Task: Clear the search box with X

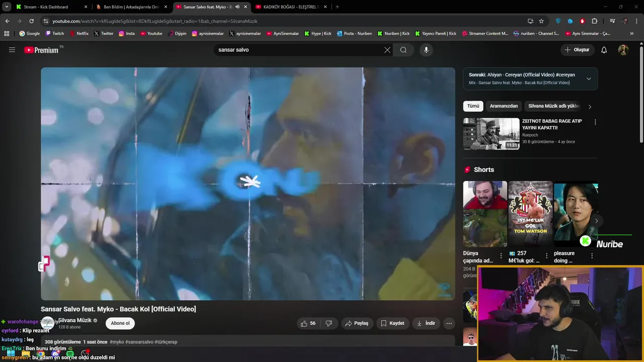Action: [x=387, y=50]
